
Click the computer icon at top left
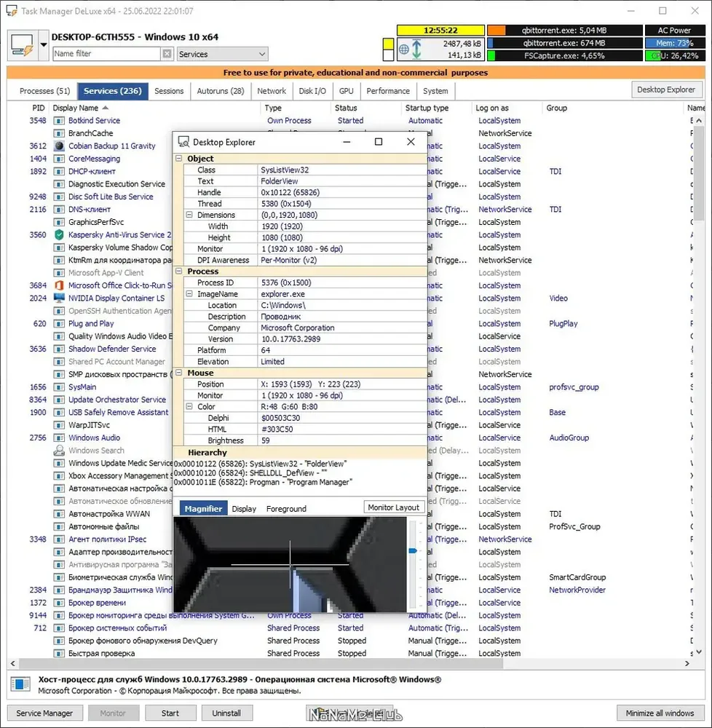tap(22, 45)
